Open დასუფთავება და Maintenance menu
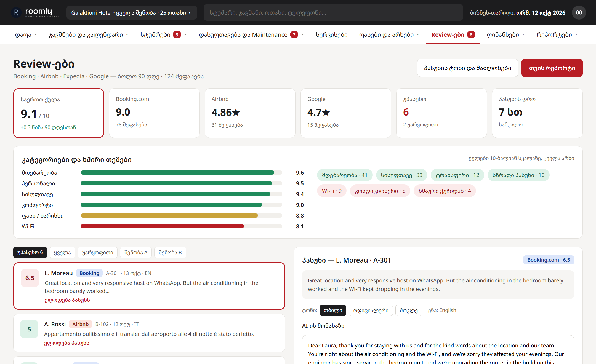 pos(251,35)
